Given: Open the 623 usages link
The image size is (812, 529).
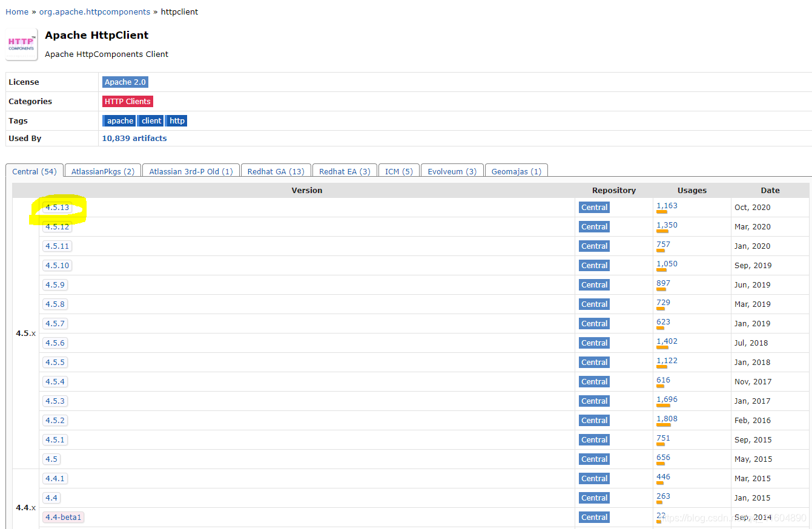Looking at the screenshot, I should [663, 322].
